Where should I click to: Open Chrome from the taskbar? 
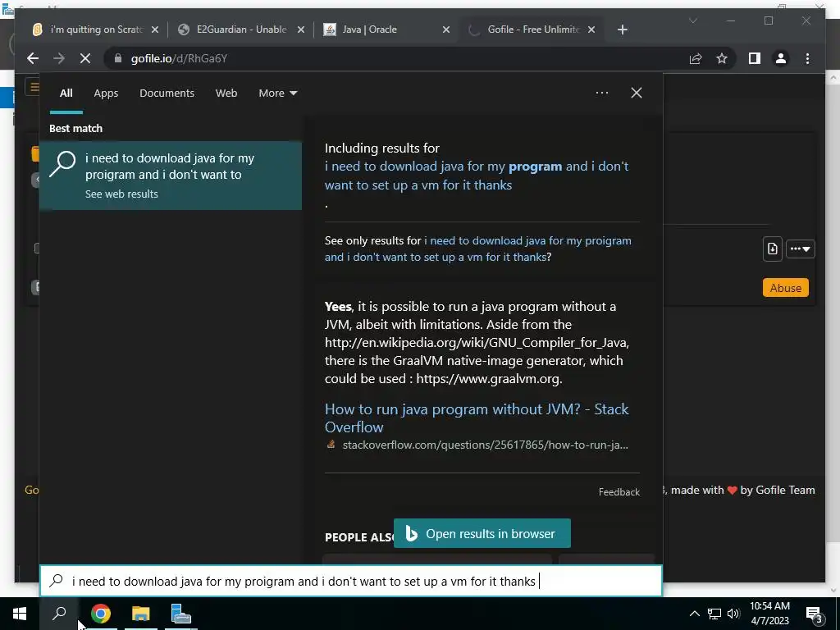pos(101,614)
